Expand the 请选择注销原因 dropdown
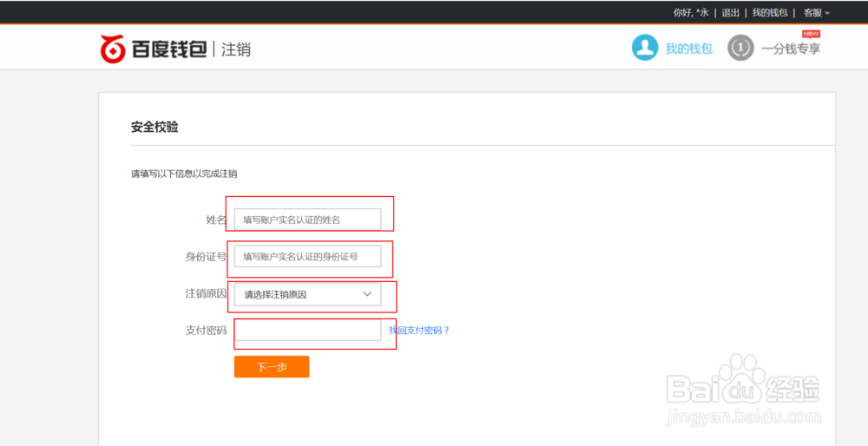Viewport: 868px width, 446px height. point(308,294)
